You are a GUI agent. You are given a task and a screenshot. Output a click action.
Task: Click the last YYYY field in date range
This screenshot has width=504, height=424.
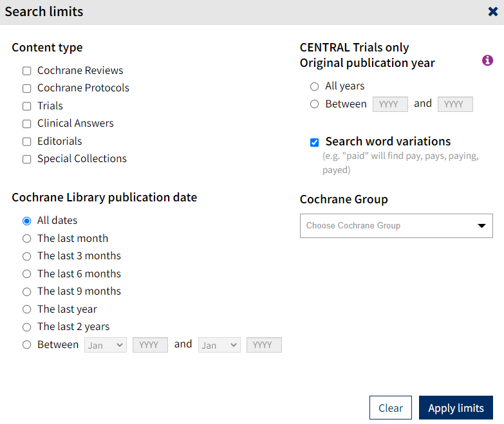coord(264,345)
